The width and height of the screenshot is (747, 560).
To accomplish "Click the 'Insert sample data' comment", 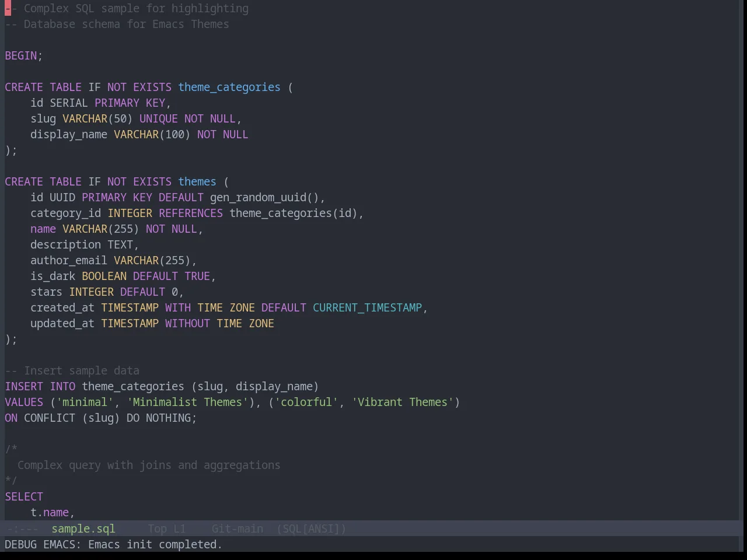I will (x=72, y=370).
